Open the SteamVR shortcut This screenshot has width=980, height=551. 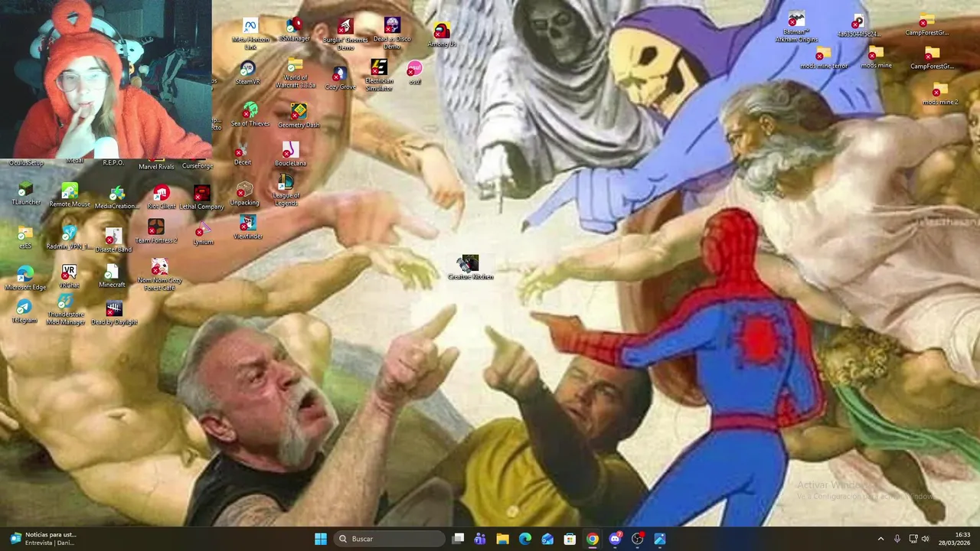point(247,73)
